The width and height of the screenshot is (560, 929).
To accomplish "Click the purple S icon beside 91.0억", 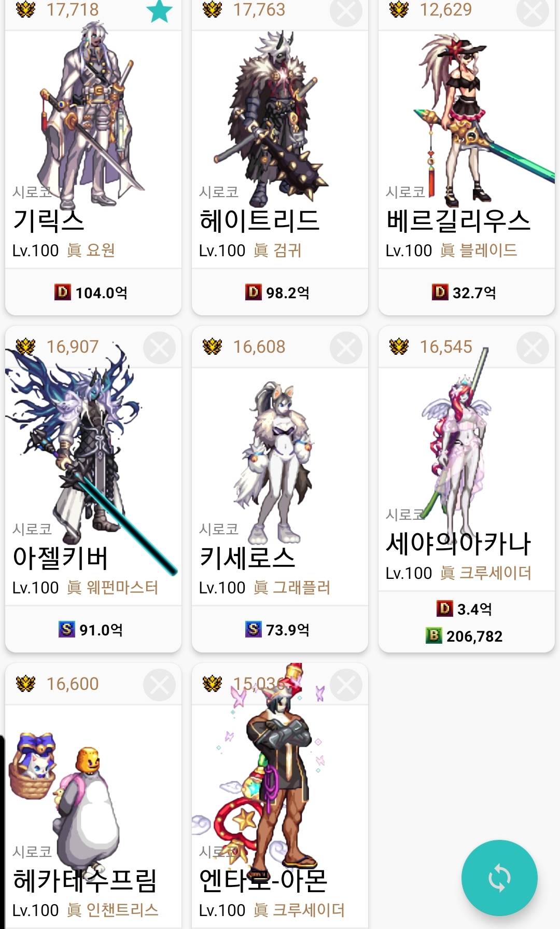I will 66,629.
